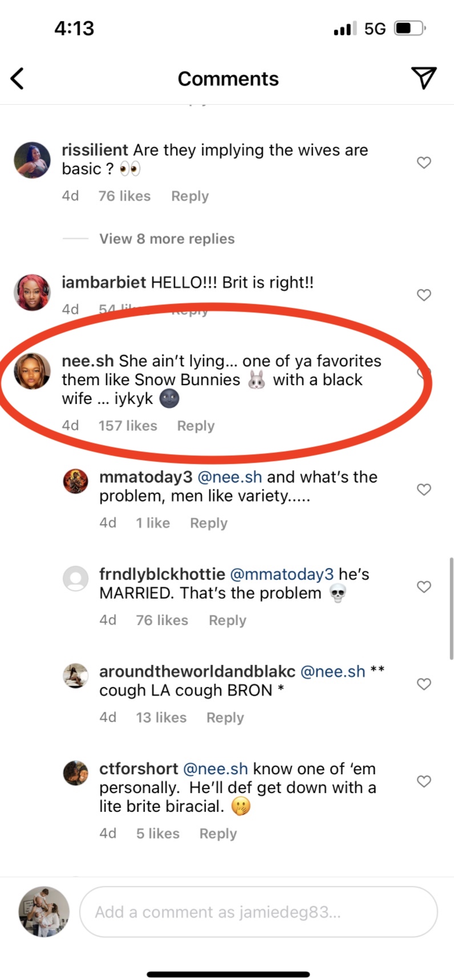
Task: Type in Add a comment field
Action: (x=258, y=912)
